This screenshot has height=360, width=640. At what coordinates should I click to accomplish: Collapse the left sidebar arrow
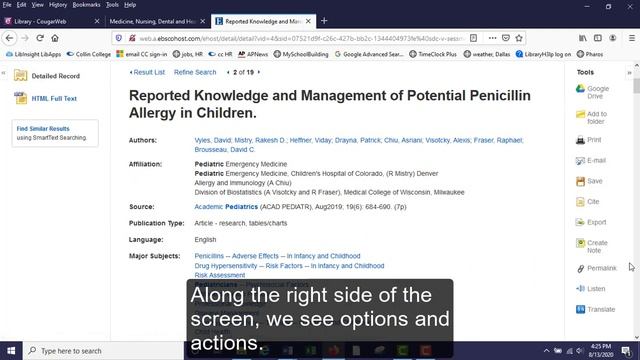3,73
